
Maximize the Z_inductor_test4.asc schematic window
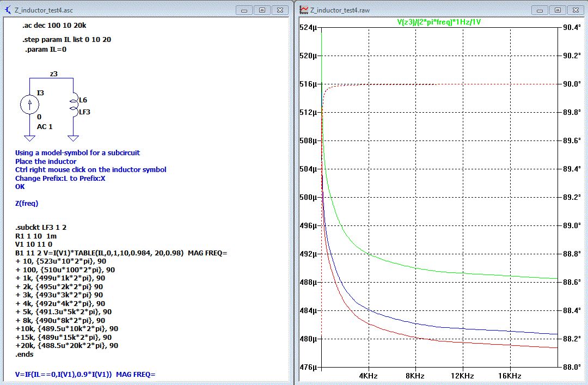[262, 10]
